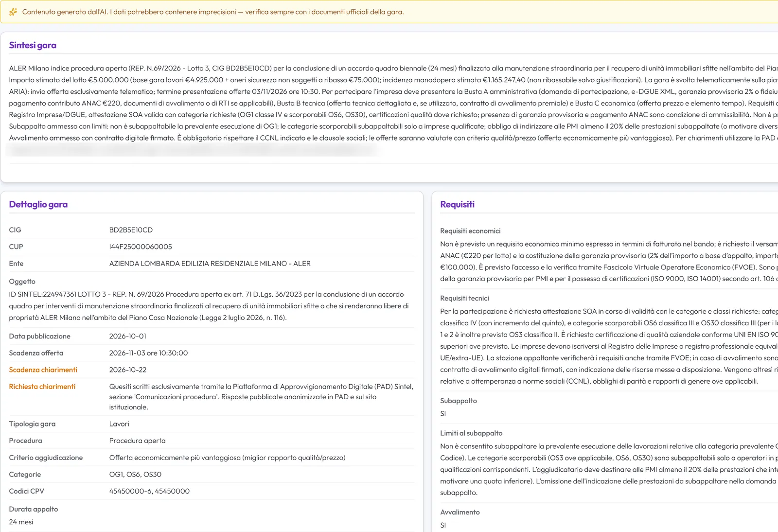Click the 'Avvalimento' subheading

[x=460, y=512]
